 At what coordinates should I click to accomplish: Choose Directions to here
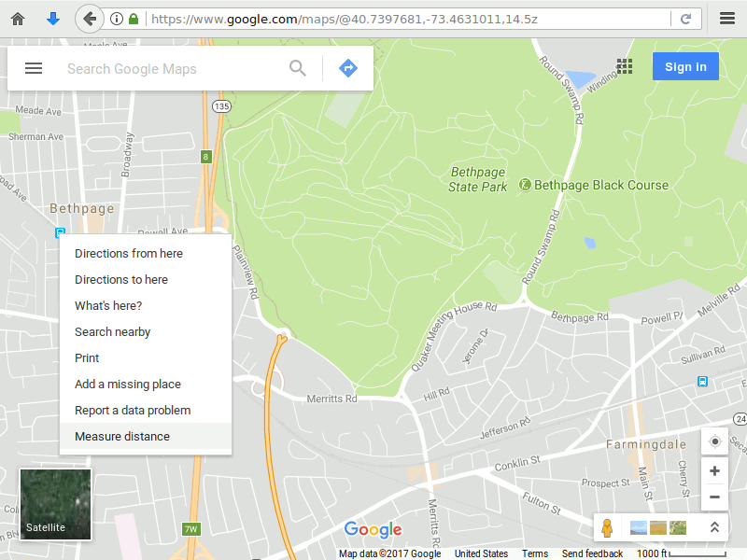[x=146, y=279]
